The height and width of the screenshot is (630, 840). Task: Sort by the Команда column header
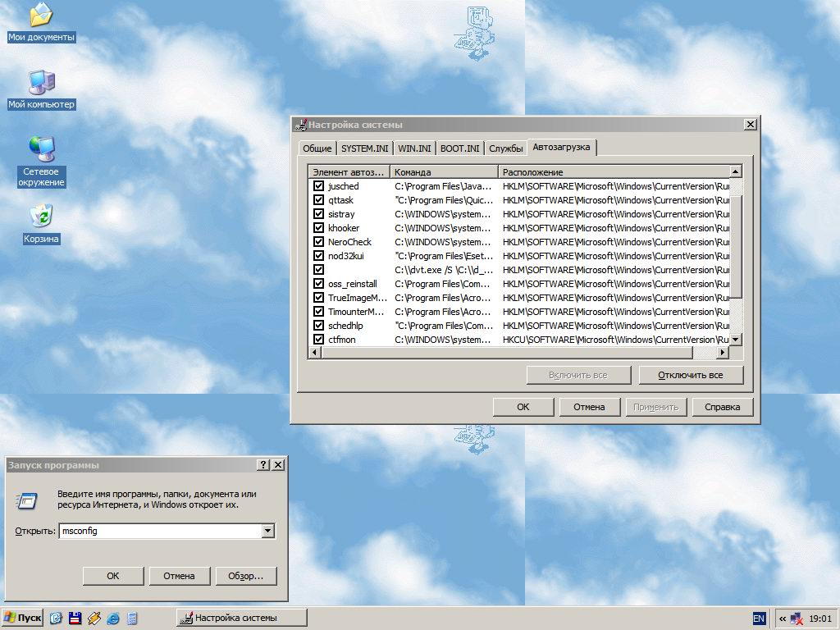point(444,172)
